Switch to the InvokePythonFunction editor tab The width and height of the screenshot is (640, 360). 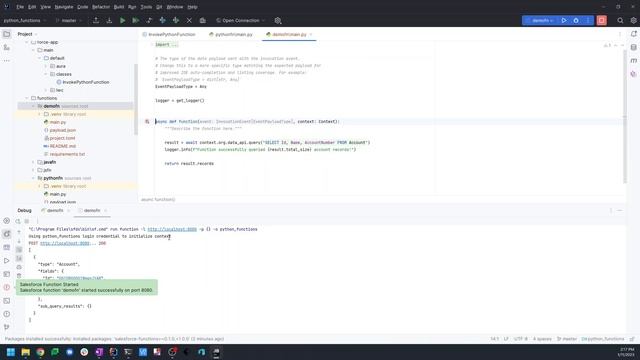[x=169, y=34]
